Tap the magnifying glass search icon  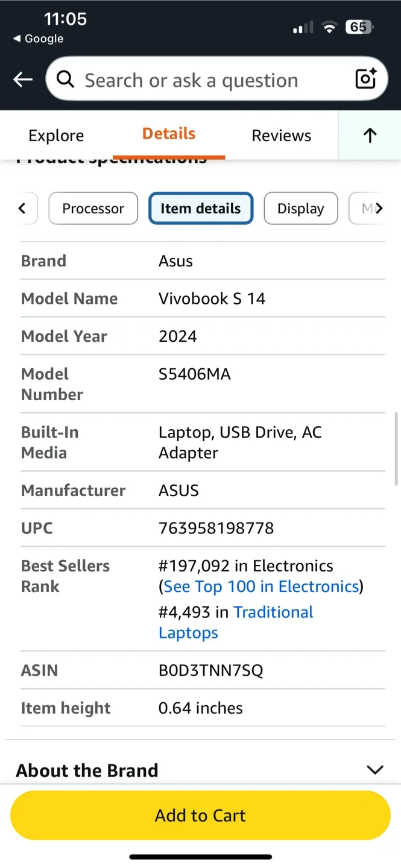tap(65, 79)
